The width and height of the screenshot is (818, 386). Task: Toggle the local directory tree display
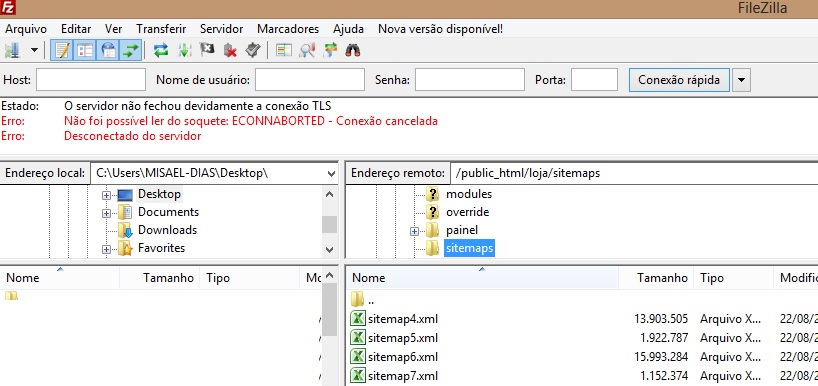[85, 51]
